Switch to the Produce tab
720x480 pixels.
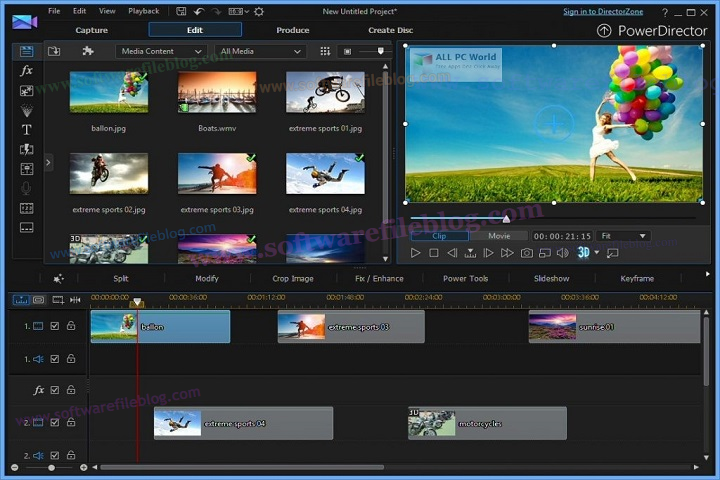coord(293,30)
